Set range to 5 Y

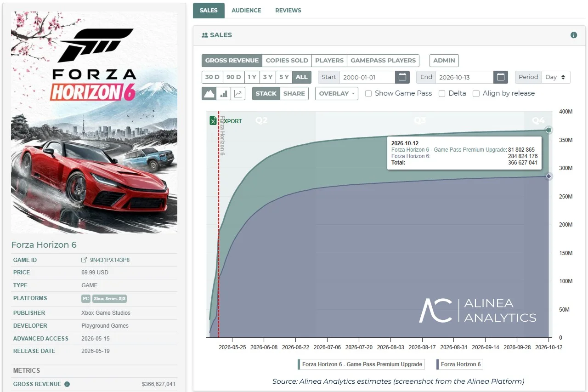tap(284, 77)
